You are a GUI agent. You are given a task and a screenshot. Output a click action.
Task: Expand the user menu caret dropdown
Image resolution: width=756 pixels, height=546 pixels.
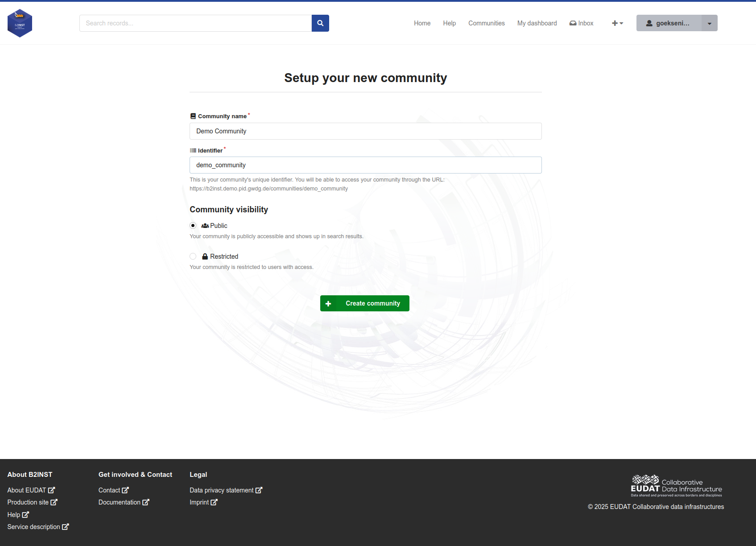pyautogui.click(x=710, y=23)
